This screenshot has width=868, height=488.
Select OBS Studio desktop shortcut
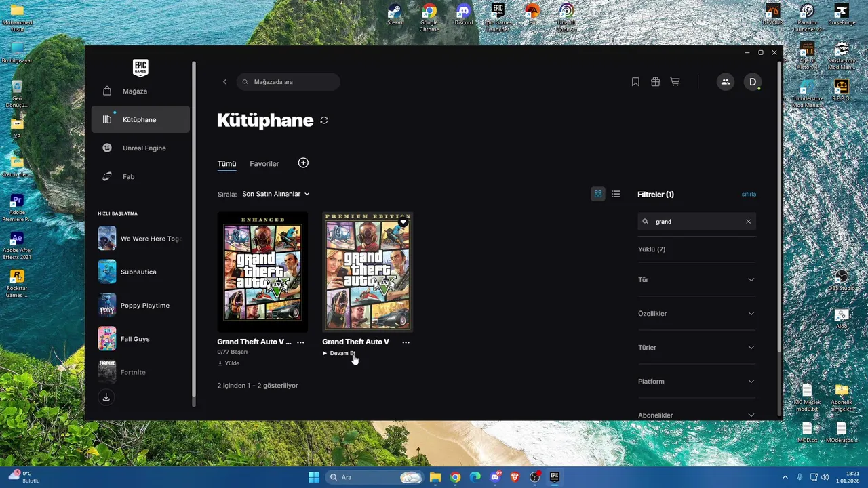pyautogui.click(x=842, y=281)
